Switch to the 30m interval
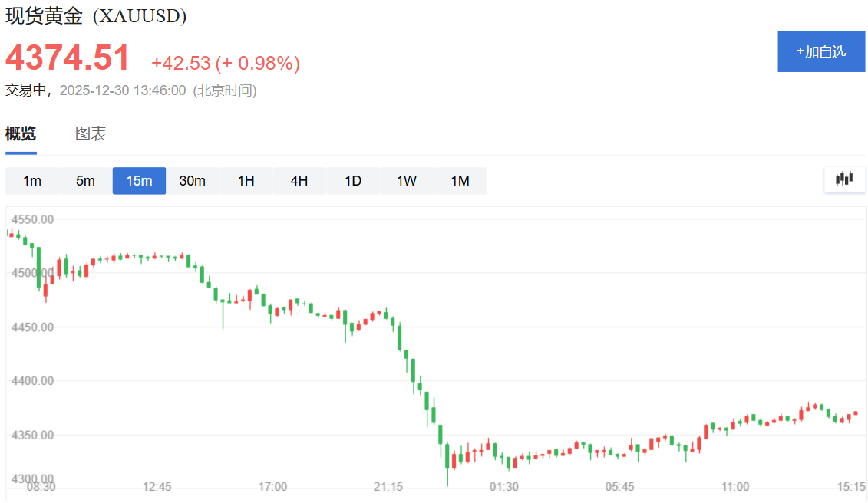 click(x=193, y=181)
